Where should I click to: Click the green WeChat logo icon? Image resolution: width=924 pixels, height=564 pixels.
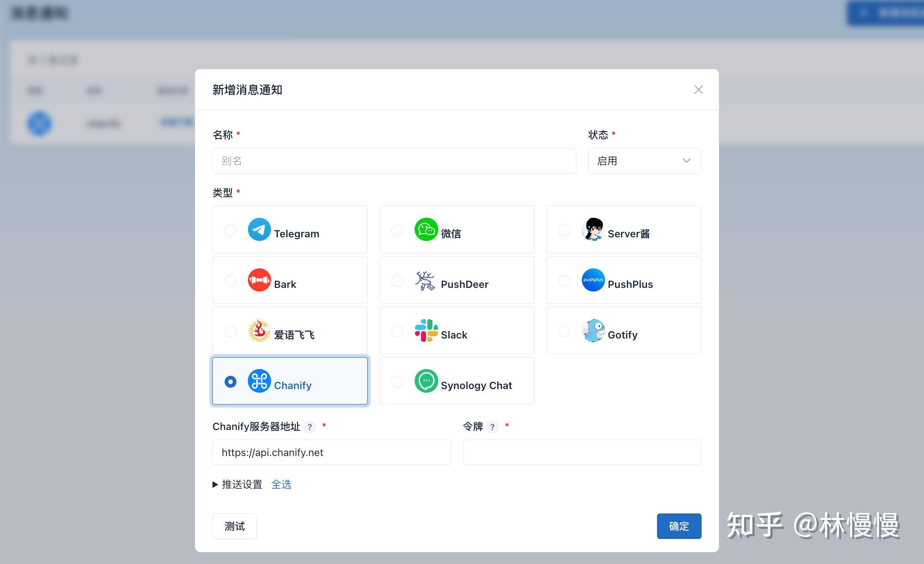click(x=426, y=230)
